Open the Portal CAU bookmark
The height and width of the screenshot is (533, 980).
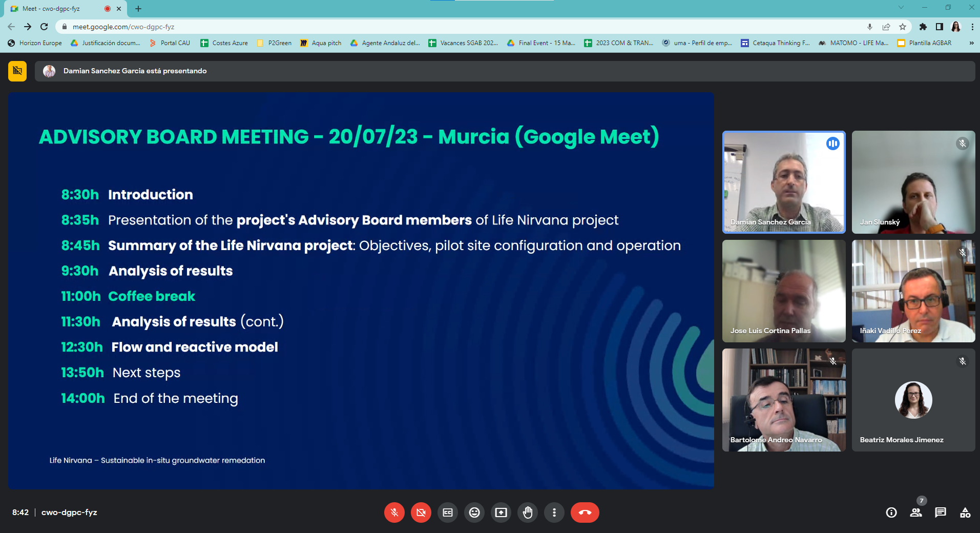point(170,43)
